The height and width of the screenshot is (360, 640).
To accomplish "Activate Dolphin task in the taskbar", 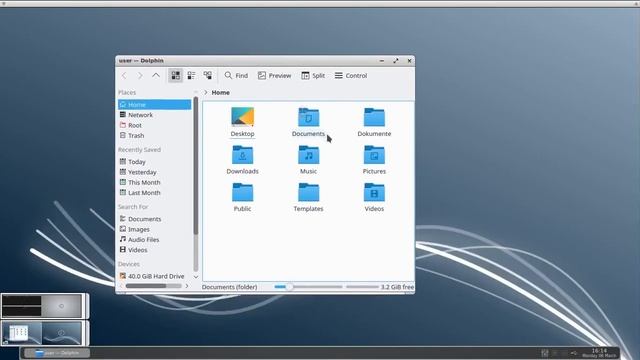I will tap(57, 353).
